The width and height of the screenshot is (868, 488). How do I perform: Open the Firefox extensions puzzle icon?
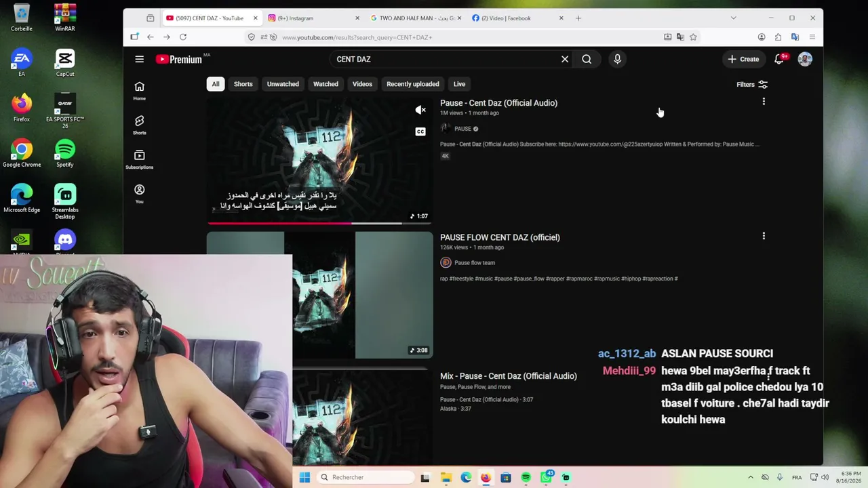click(778, 37)
